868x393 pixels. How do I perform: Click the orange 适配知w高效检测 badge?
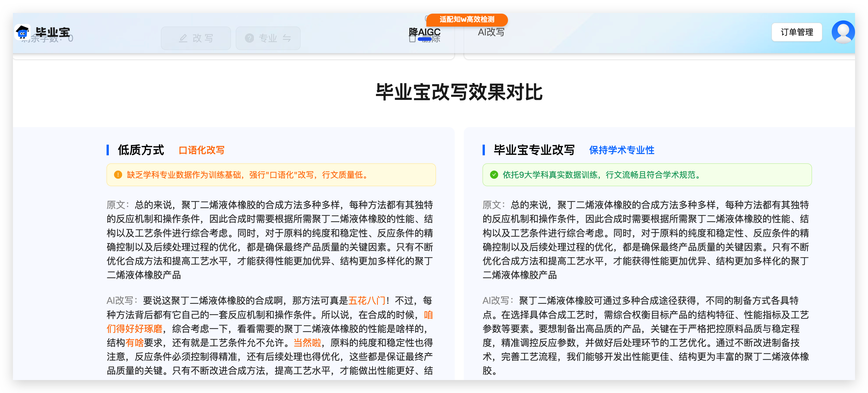467,19
